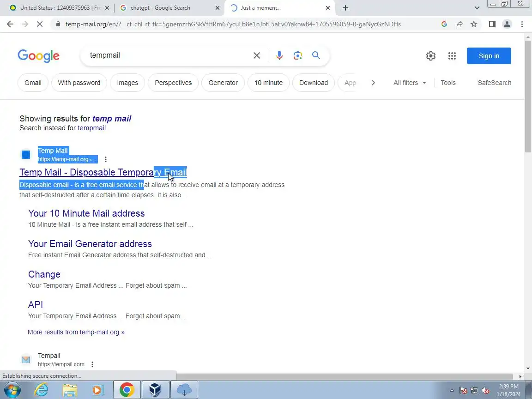The height and width of the screenshot is (399, 532).
Task: Click the Google logo
Action: click(39, 56)
